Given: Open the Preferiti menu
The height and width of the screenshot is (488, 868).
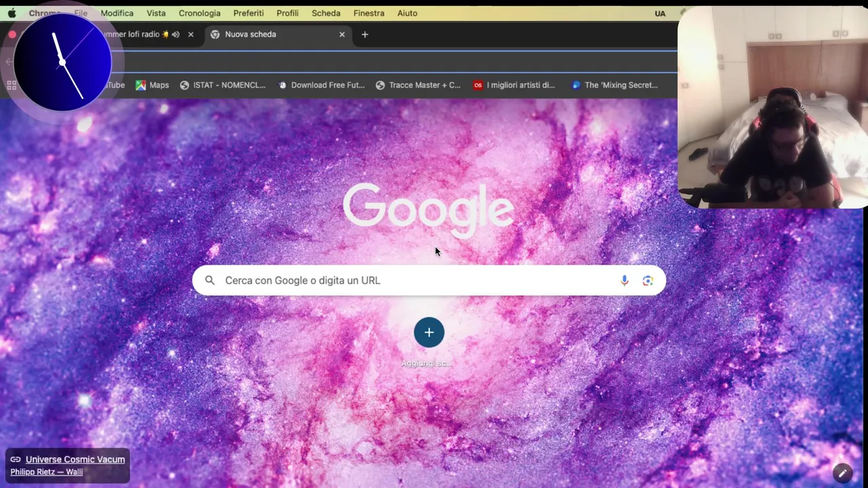Looking at the screenshot, I should [248, 13].
